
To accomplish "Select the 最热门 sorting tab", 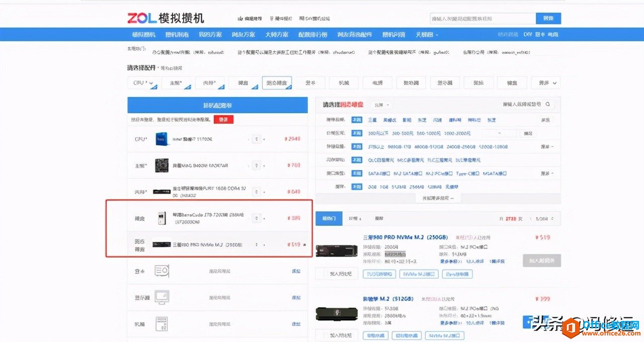I will click(x=329, y=219).
